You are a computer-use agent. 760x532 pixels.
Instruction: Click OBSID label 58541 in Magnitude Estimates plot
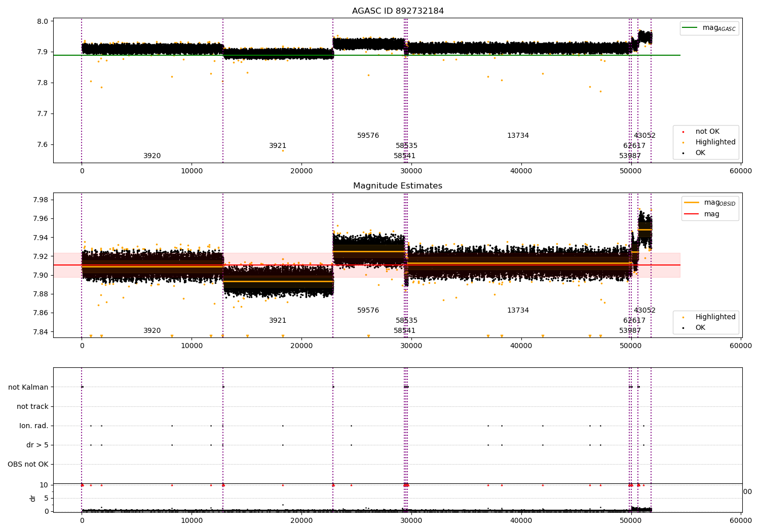(x=405, y=331)
